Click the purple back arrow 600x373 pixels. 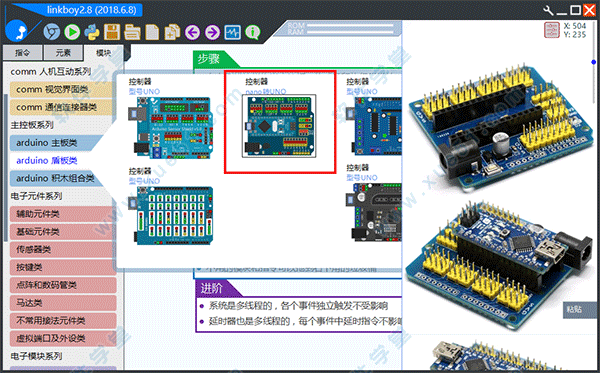(x=192, y=33)
